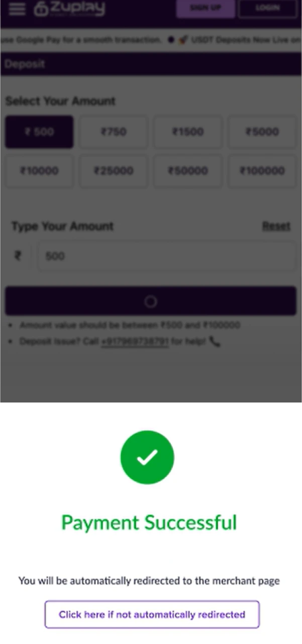Click the green checkmark success icon
302x644 pixels.
tap(147, 457)
